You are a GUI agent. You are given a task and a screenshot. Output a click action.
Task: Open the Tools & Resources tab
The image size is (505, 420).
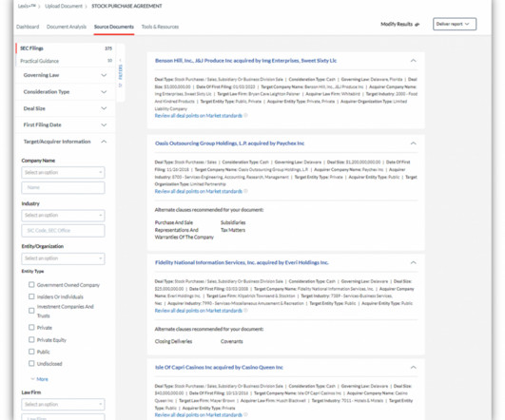pyautogui.click(x=160, y=27)
